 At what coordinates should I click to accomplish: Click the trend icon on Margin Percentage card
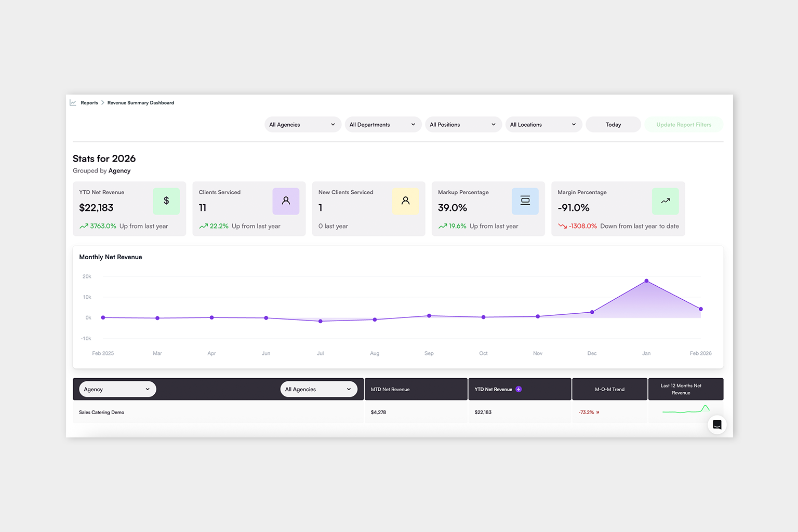click(x=666, y=201)
